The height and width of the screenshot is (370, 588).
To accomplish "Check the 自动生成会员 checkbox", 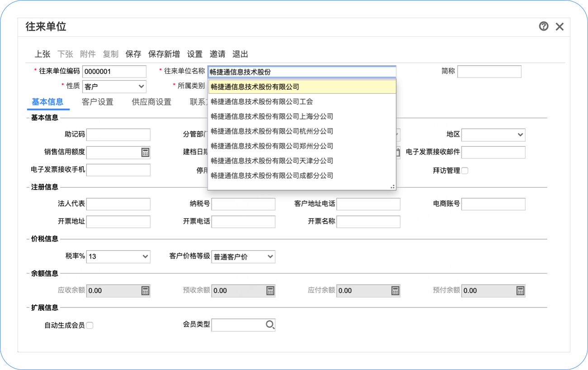I will [90, 325].
